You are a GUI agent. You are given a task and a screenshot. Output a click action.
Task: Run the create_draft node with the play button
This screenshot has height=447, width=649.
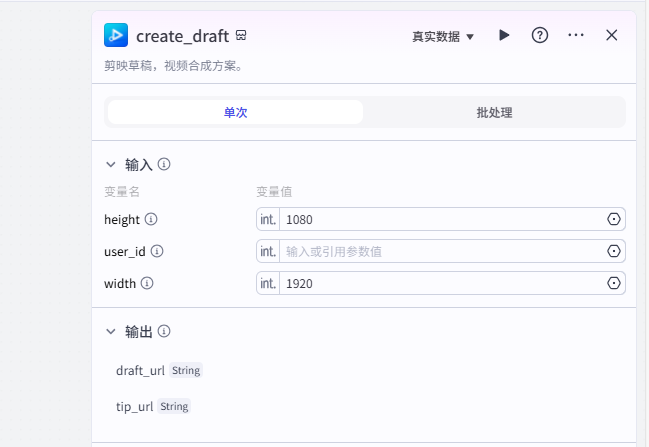[x=504, y=35]
